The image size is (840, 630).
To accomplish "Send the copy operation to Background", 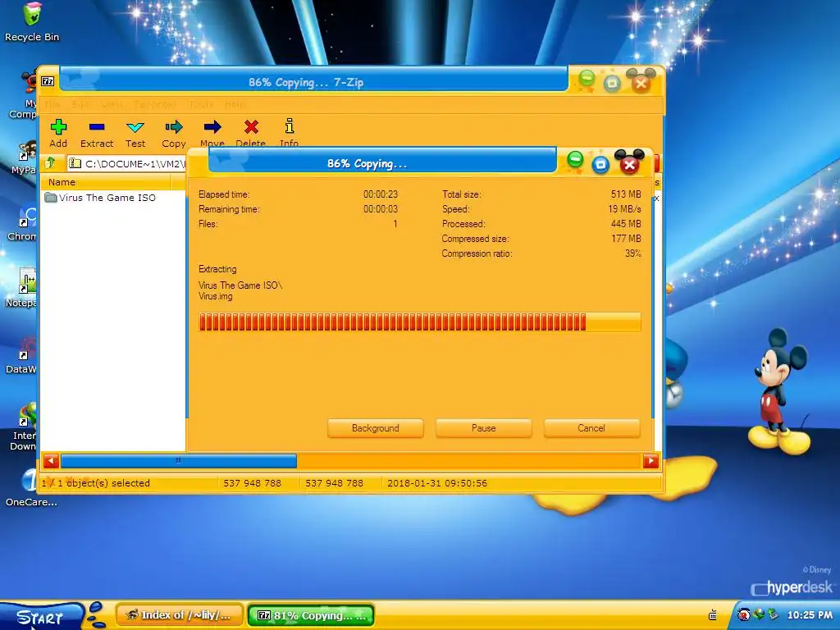I will (x=376, y=428).
